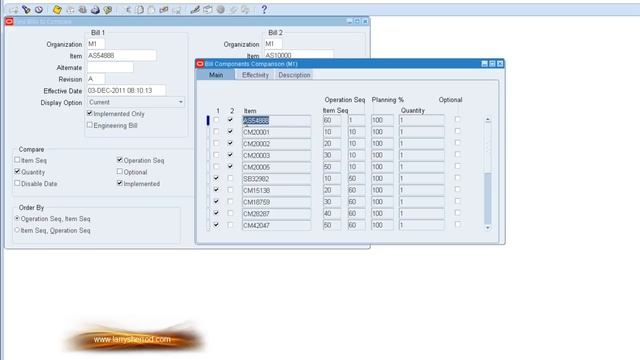640x360 pixels.
Task: Select the CM20003 item cell
Action: point(276,156)
